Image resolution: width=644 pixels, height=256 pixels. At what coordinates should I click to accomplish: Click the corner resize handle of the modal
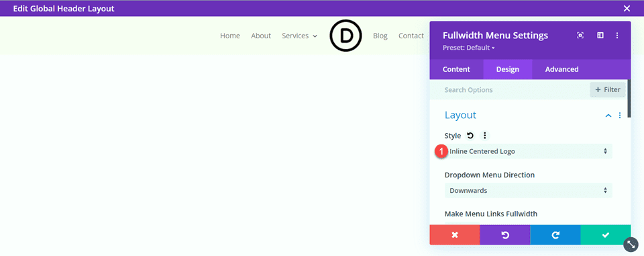(x=631, y=245)
